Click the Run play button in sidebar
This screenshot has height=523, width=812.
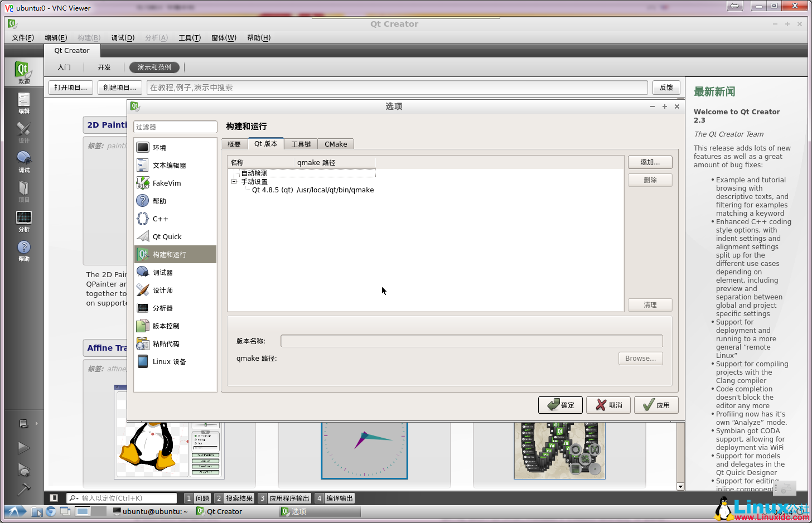(23, 448)
